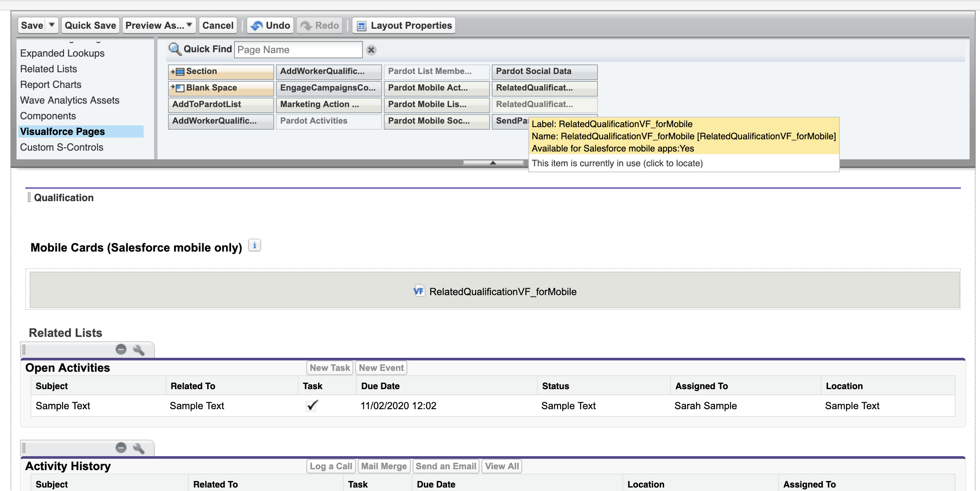Click the Cancel button

pos(218,26)
